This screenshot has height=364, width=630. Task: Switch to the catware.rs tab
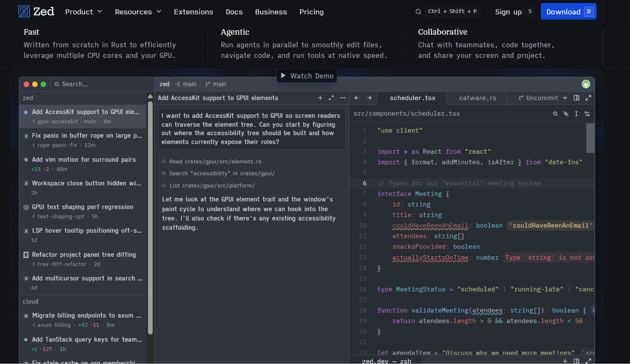[477, 98]
